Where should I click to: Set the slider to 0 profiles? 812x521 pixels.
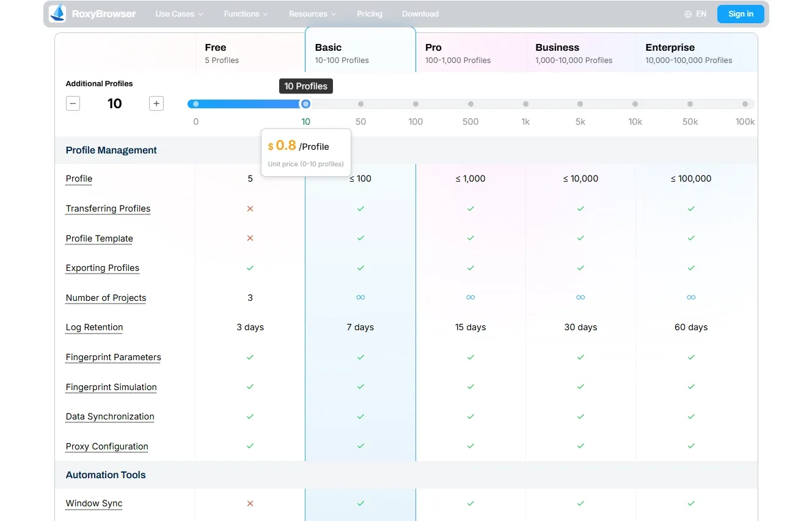(196, 104)
